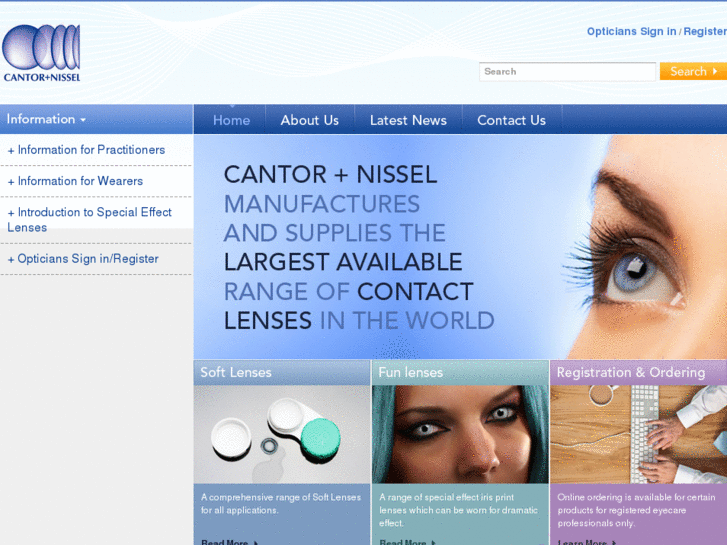Open Opticians Sign in link at top

point(631,31)
